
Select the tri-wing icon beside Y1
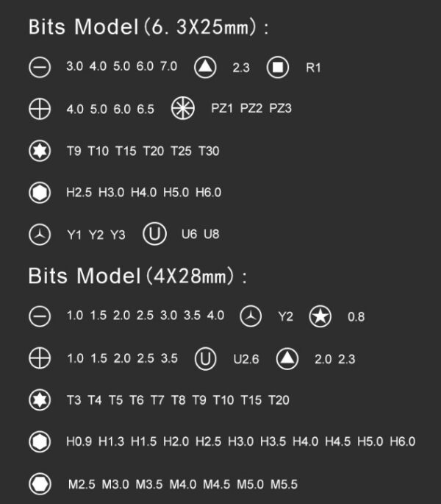40,235
